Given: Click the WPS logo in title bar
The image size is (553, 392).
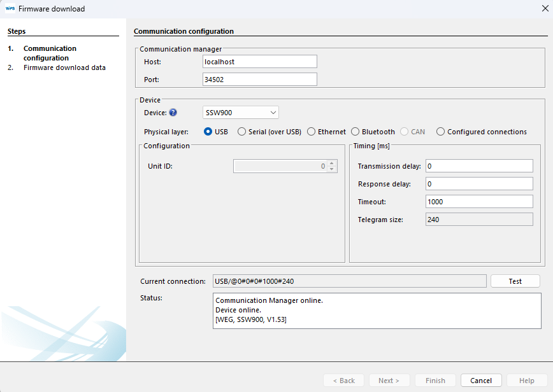Looking at the screenshot, I should coord(10,9).
